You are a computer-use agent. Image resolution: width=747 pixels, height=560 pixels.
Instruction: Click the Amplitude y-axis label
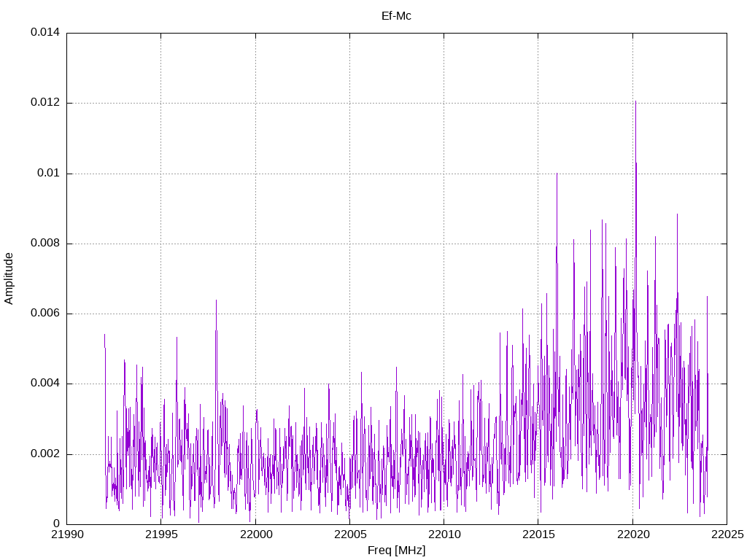(9, 279)
